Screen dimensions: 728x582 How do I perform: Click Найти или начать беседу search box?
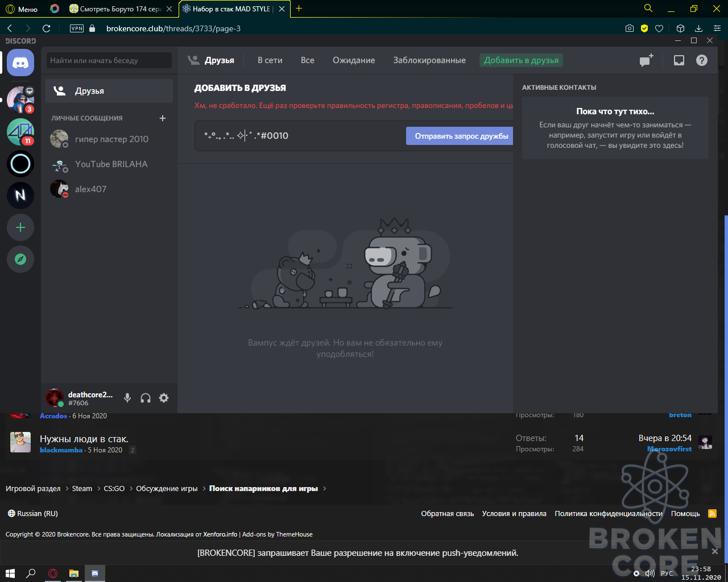click(109, 60)
